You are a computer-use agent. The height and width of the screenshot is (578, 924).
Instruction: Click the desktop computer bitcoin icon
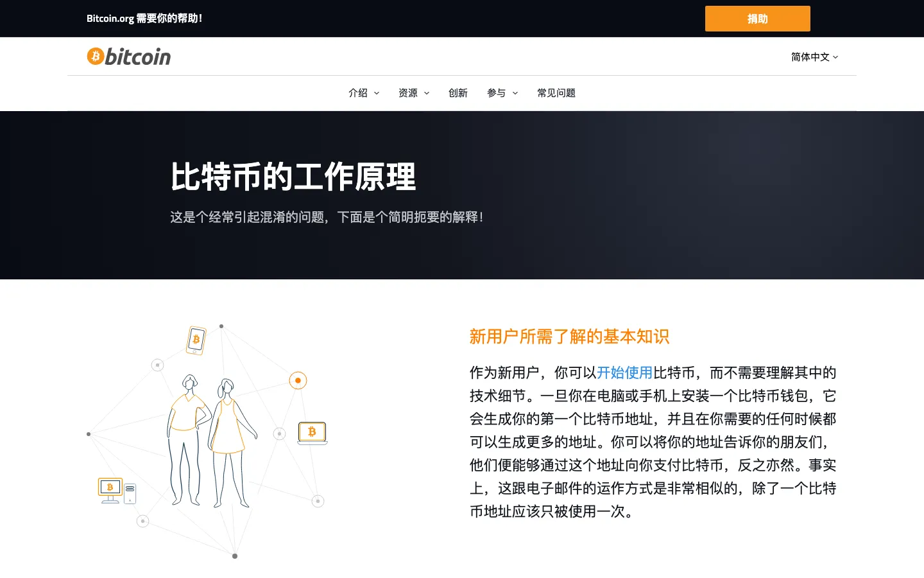click(x=117, y=491)
